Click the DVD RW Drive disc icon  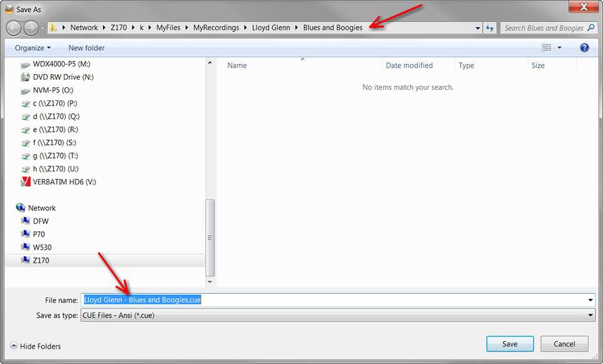point(25,77)
